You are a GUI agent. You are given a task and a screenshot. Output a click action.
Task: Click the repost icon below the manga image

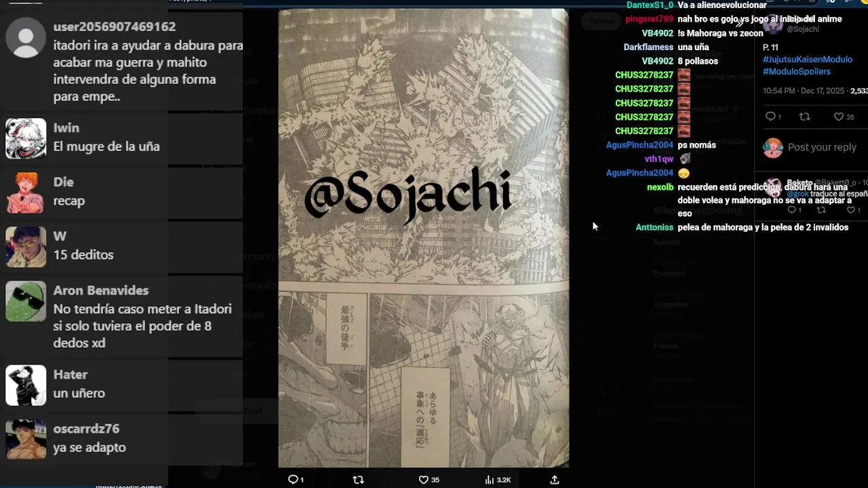tap(358, 479)
